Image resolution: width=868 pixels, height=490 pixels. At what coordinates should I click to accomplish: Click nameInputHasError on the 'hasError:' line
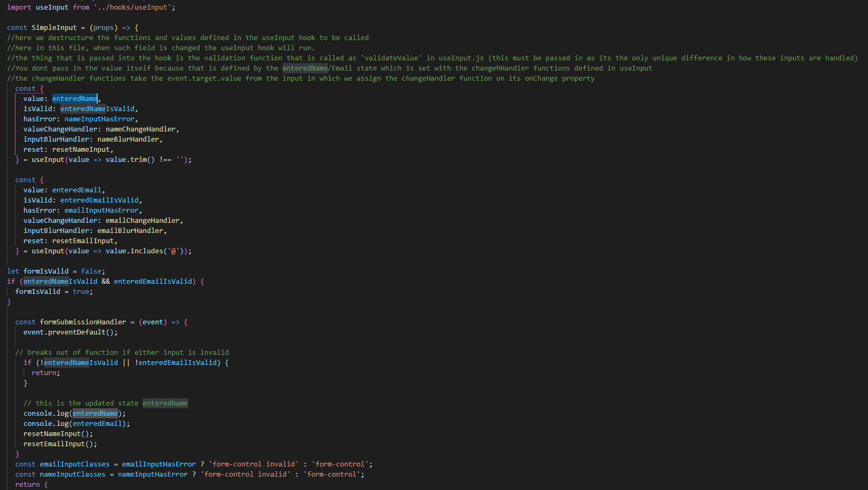pos(99,119)
